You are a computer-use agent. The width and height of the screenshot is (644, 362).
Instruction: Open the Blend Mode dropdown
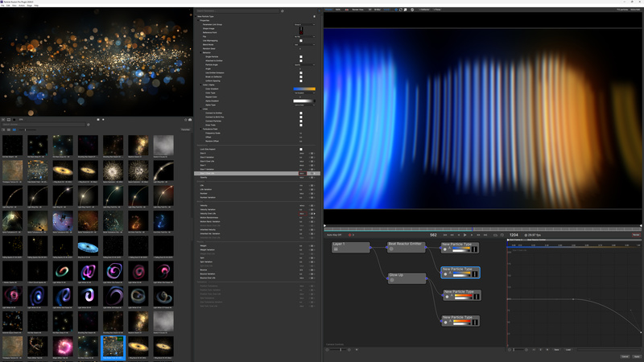point(304,45)
